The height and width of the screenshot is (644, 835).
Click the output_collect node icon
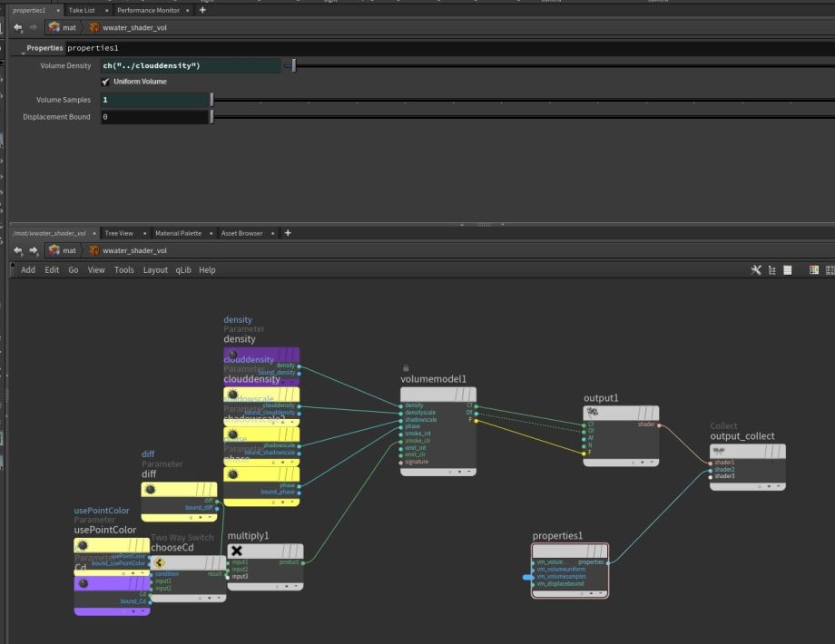[720, 451]
